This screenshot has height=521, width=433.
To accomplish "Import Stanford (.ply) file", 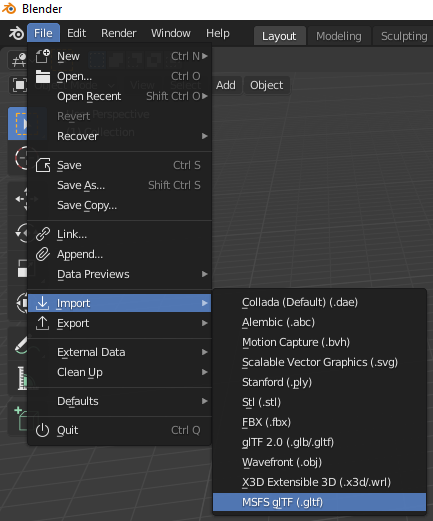I will [x=319, y=382].
